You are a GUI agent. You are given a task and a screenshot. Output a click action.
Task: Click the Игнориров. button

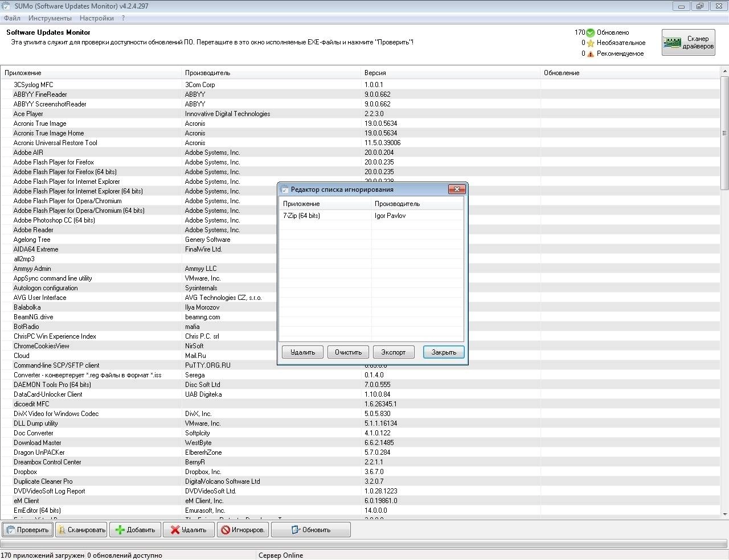pos(243,530)
